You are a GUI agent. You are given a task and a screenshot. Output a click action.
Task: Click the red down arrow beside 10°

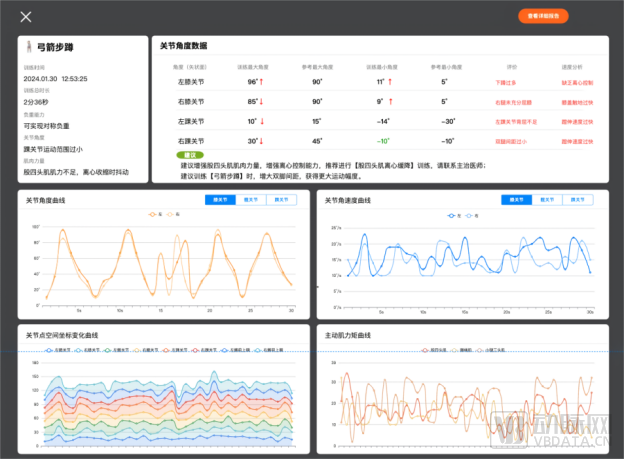click(262, 121)
